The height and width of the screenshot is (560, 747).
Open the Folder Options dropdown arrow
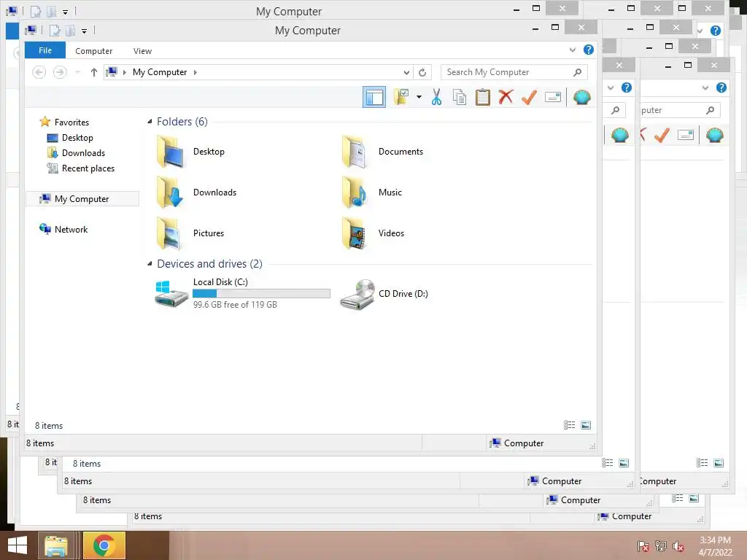tap(419, 97)
